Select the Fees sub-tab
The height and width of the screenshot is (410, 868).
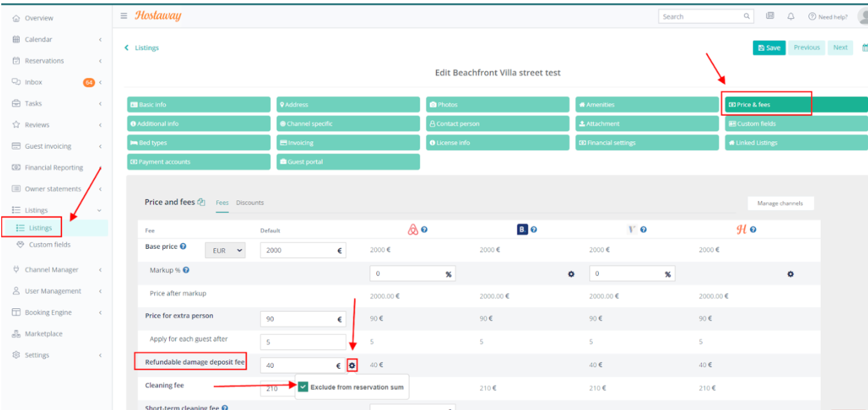pos(222,203)
